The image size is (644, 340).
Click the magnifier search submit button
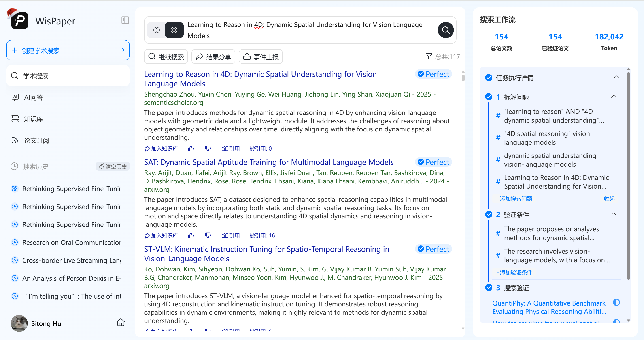click(x=446, y=30)
